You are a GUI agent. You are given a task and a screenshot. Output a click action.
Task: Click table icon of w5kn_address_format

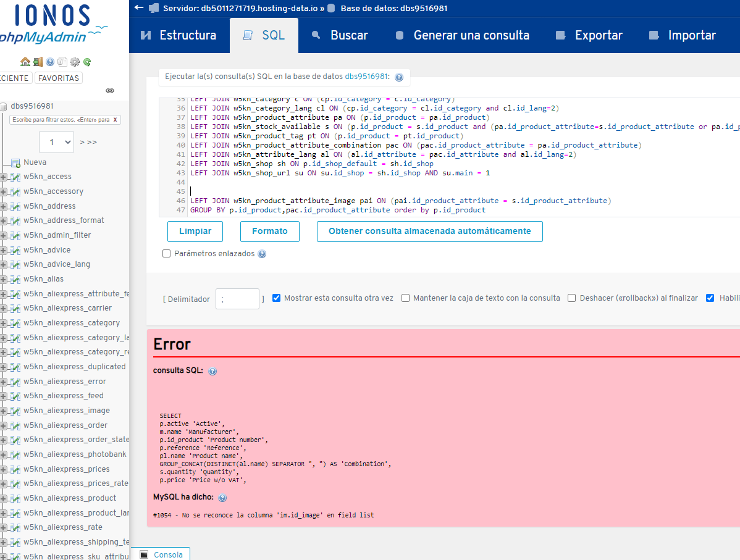[x=15, y=221]
